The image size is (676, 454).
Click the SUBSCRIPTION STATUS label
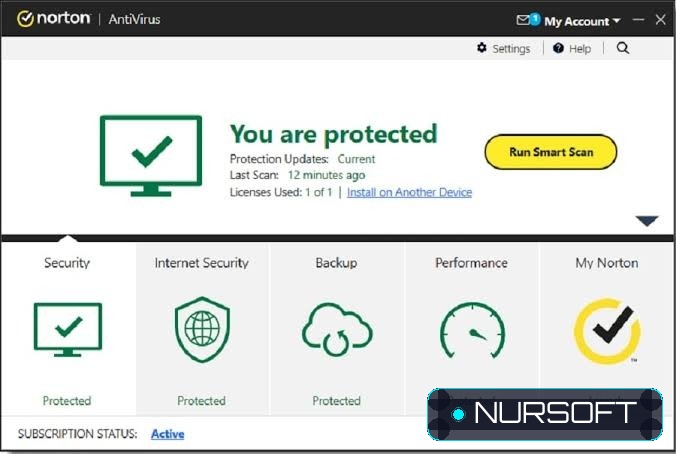click(78, 434)
